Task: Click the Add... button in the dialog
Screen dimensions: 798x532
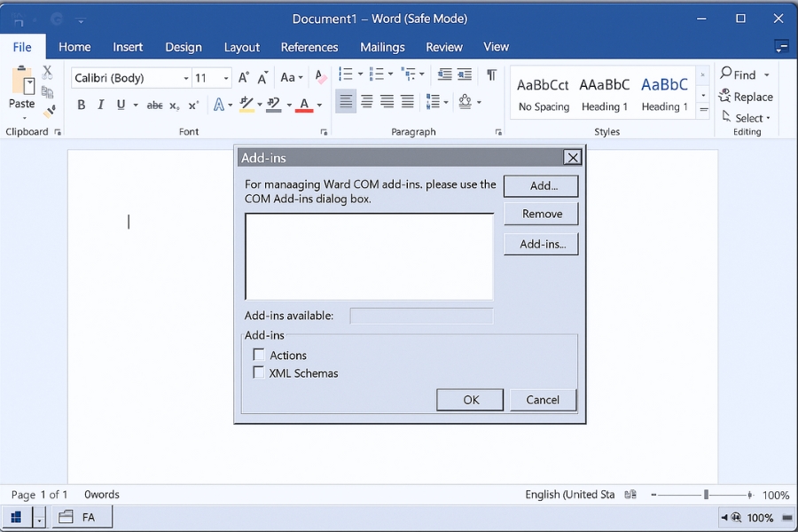Action: click(541, 186)
